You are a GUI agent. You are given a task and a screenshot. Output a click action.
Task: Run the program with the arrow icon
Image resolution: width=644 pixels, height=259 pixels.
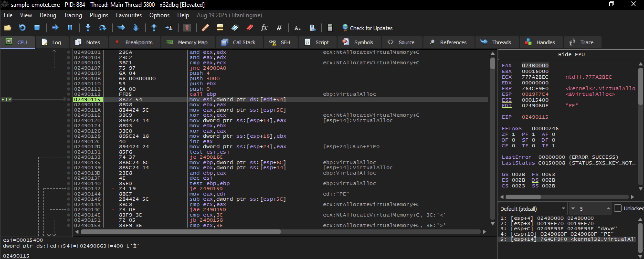click(x=55, y=28)
